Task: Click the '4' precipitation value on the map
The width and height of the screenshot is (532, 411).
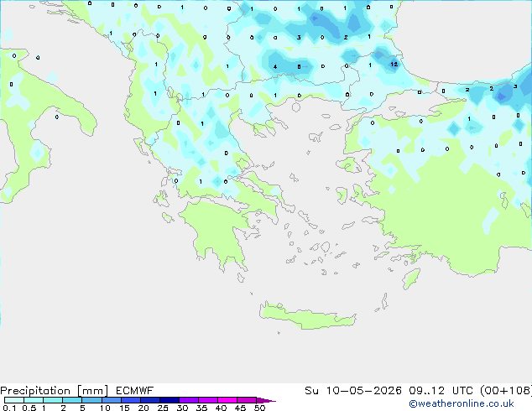Action: [x=275, y=67]
